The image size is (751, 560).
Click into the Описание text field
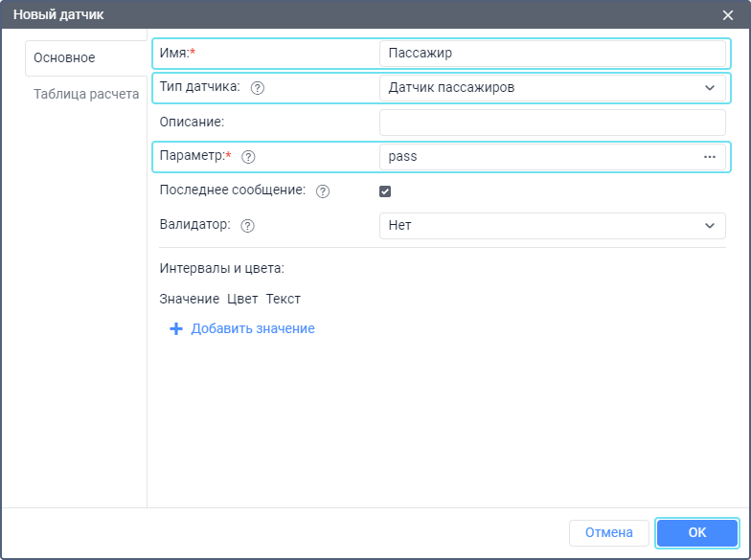(x=552, y=123)
